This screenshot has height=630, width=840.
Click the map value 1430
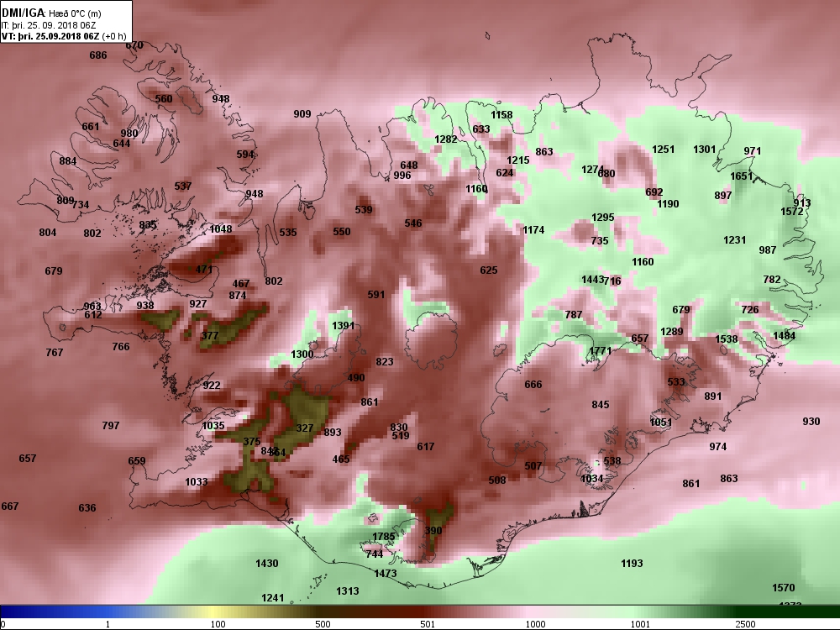(267, 563)
